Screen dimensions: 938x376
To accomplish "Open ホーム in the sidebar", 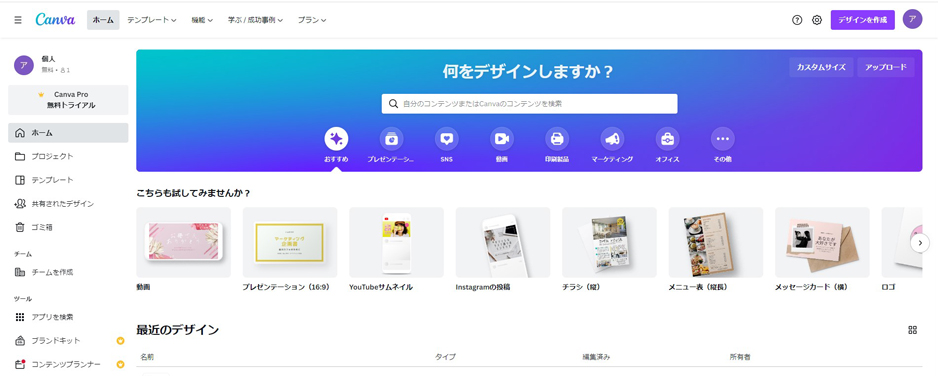I will pyautogui.click(x=68, y=133).
